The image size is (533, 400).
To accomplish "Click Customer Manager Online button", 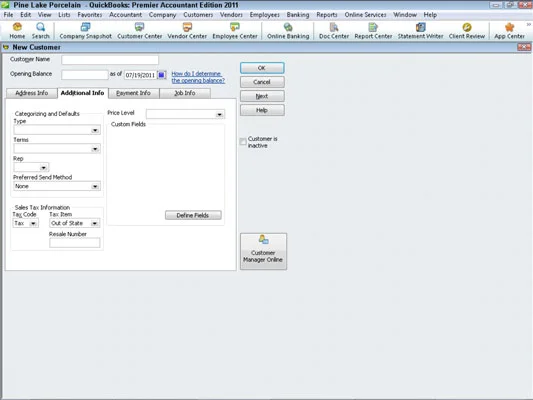I will click(263, 251).
